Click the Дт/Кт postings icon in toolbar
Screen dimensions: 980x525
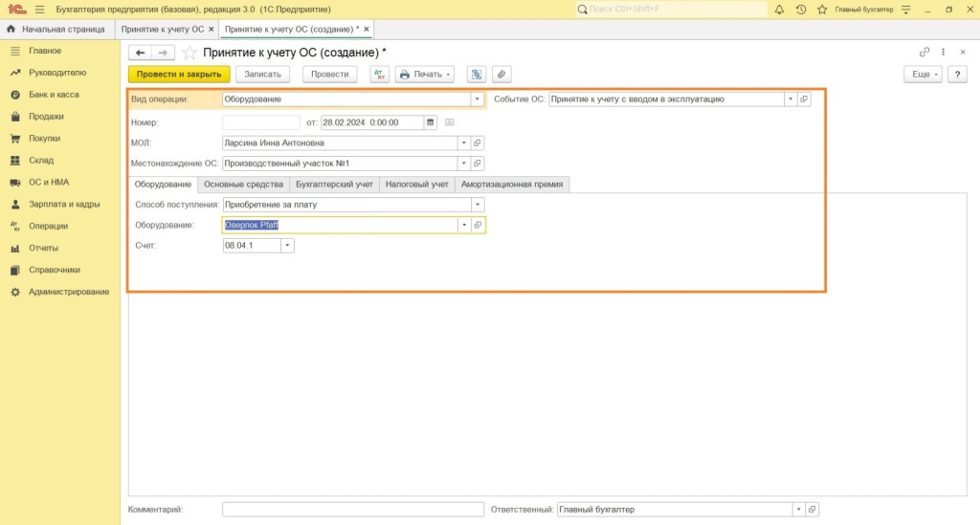pyautogui.click(x=380, y=74)
